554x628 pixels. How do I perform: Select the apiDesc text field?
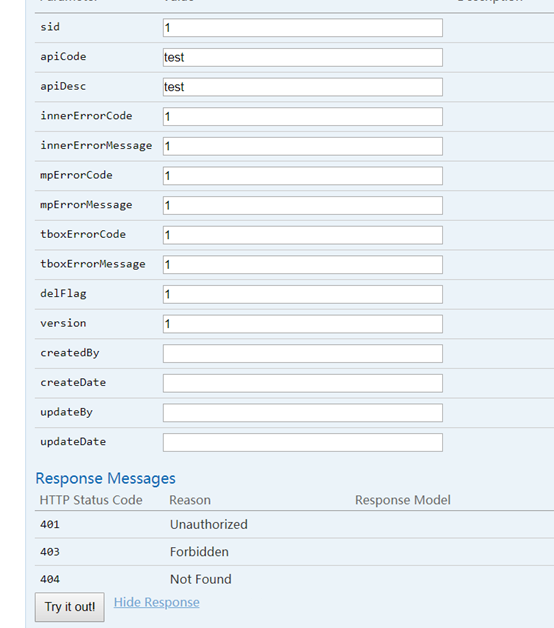[303, 87]
